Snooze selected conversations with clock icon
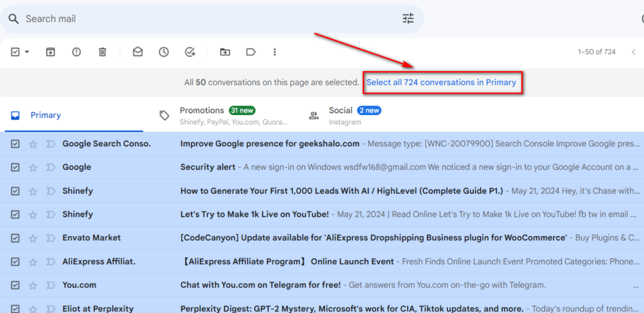The width and height of the screenshot is (644, 313). pyautogui.click(x=164, y=52)
